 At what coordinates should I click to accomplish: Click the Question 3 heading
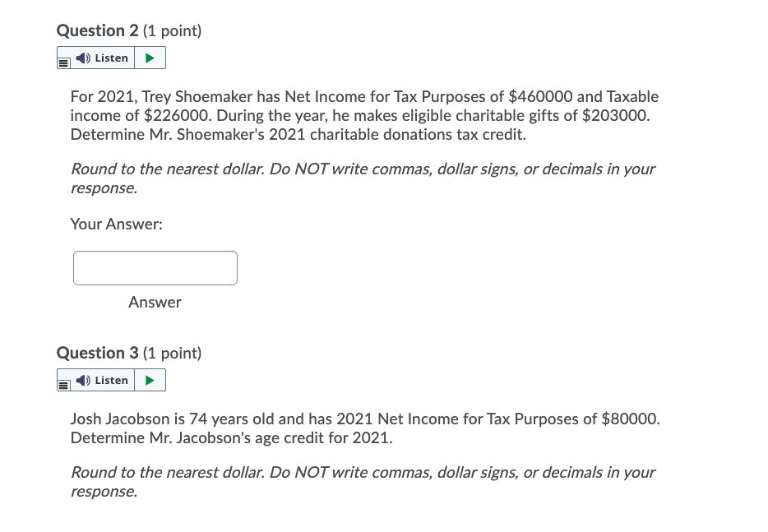tap(97, 353)
